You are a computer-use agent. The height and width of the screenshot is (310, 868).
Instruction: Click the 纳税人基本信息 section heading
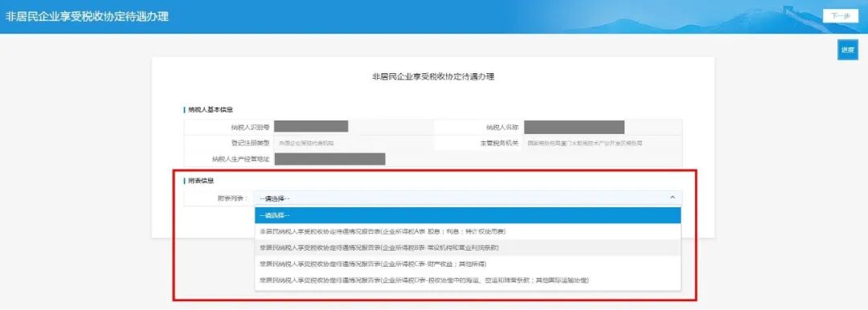pyautogui.click(x=211, y=109)
